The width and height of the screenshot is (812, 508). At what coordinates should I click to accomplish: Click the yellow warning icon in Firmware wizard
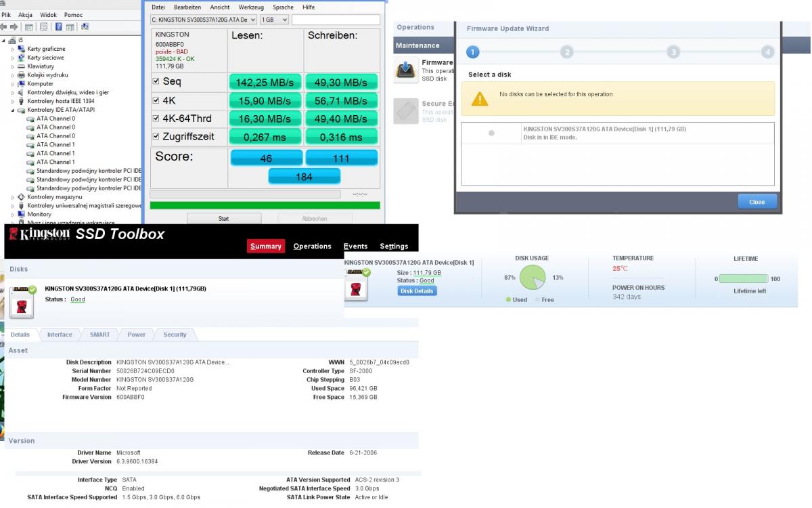(479, 99)
